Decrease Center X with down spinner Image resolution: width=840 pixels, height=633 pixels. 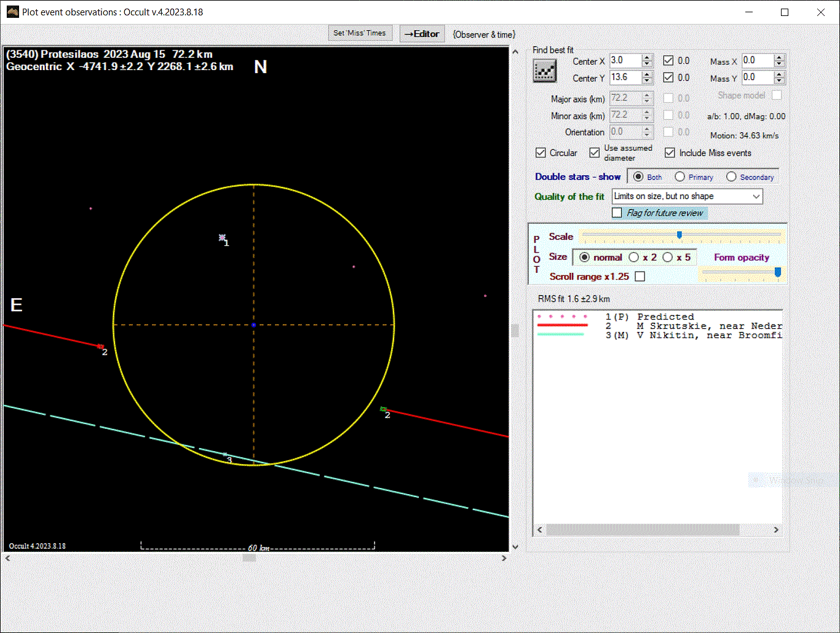coord(647,64)
